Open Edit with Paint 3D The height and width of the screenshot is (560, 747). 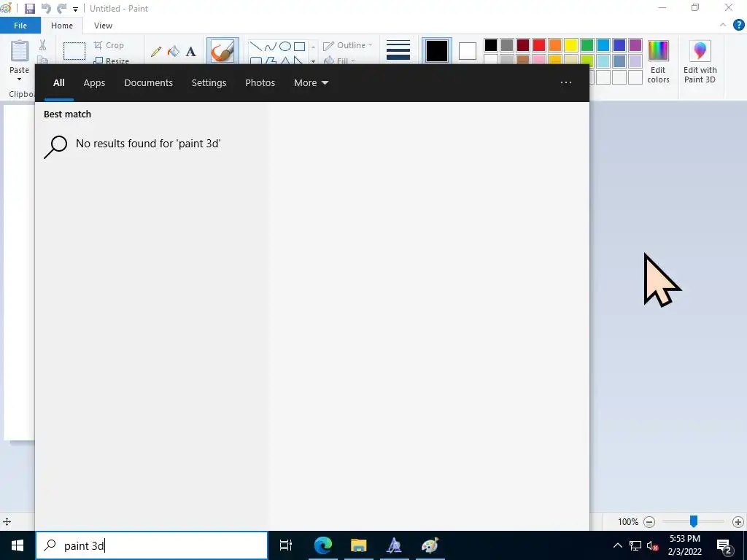(700, 62)
